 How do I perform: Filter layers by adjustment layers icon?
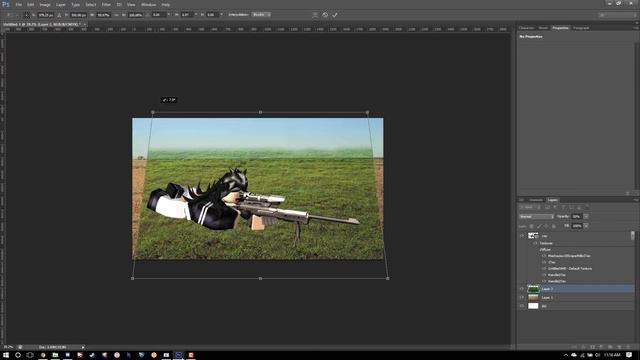point(555,207)
